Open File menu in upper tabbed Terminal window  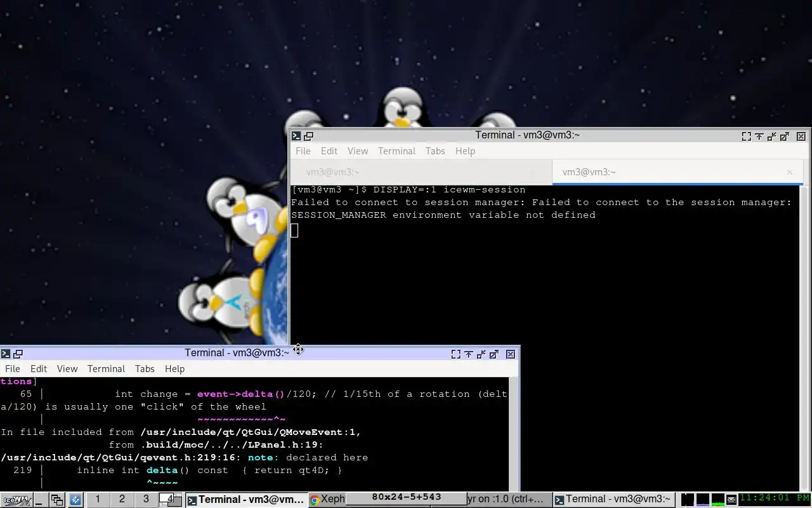click(x=303, y=151)
